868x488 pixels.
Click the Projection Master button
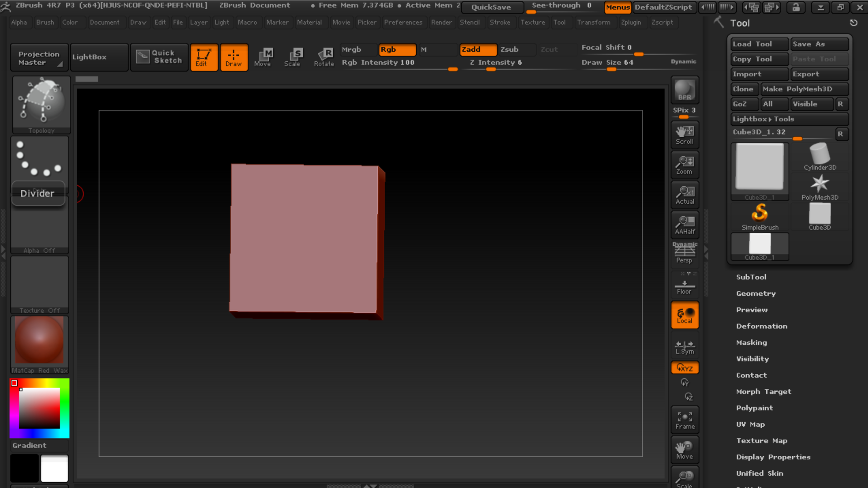click(x=39, y=57)
